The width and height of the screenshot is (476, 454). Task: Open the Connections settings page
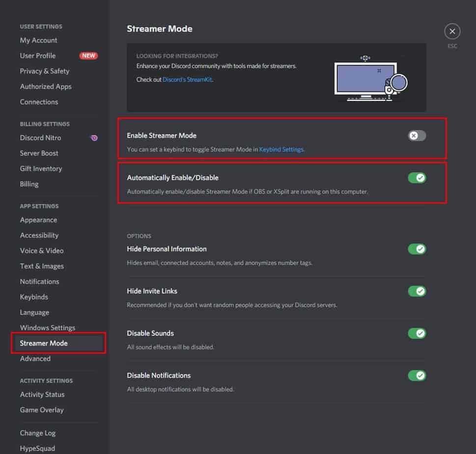pyautogui.click(x=39, y=102)
